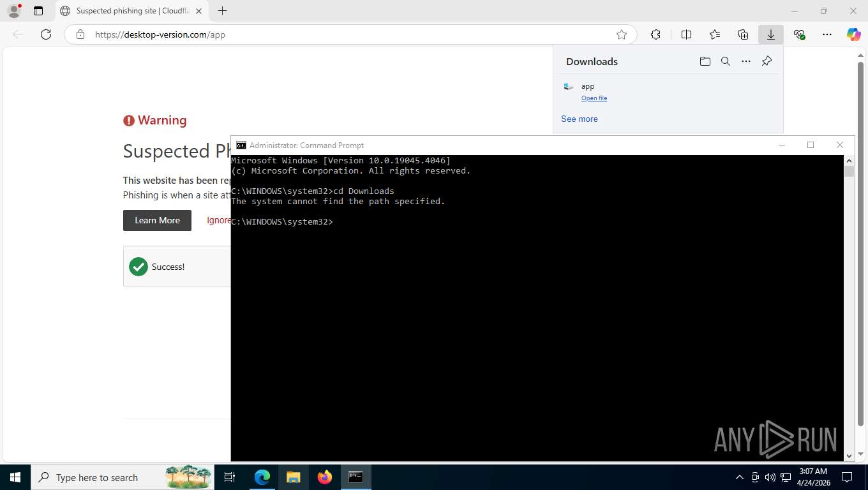Click the Downloads toolbar button
The height and width of the screenshot is (490, 868).
pos(771,34)
